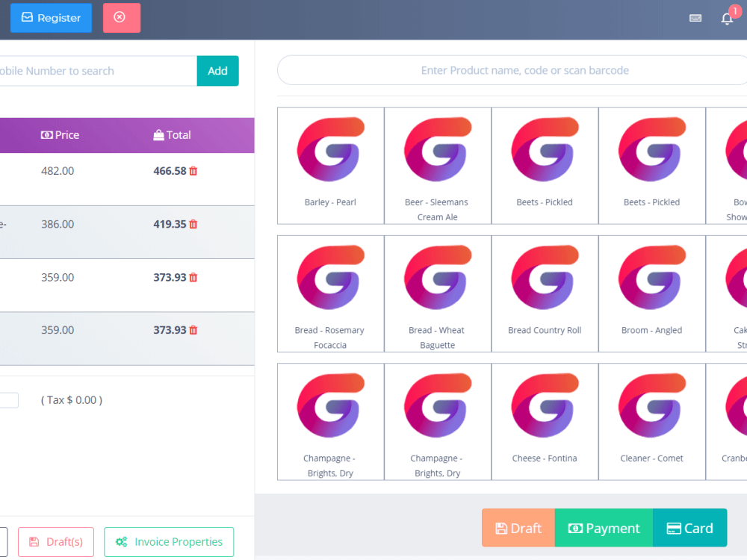Viewport: 747px width, 560px height.
Task: Add Broom - Angled product
Action: click(651, 293)
